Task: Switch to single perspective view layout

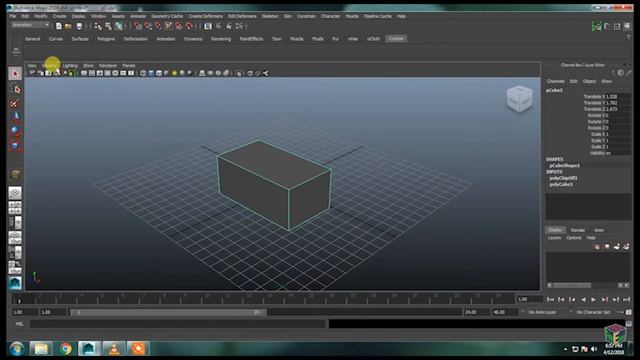Action: (x=15, y=193)
